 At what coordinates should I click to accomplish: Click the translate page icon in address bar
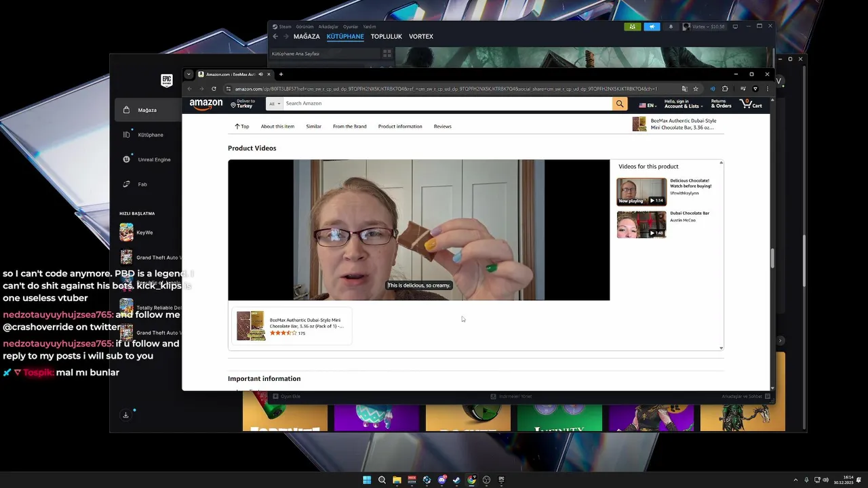tap(684, 89)
